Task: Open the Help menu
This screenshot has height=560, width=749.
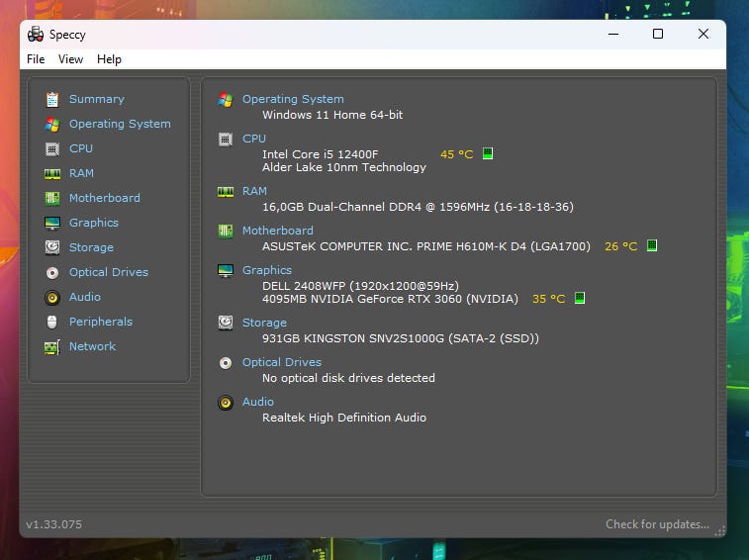Action: (x=109, y=59)
